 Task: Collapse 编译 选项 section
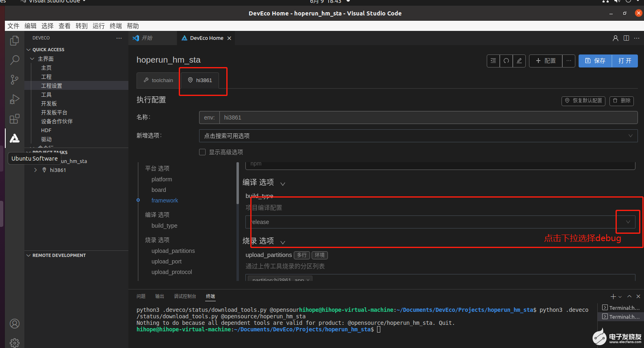pyautogui.click(x=283, y=184)
